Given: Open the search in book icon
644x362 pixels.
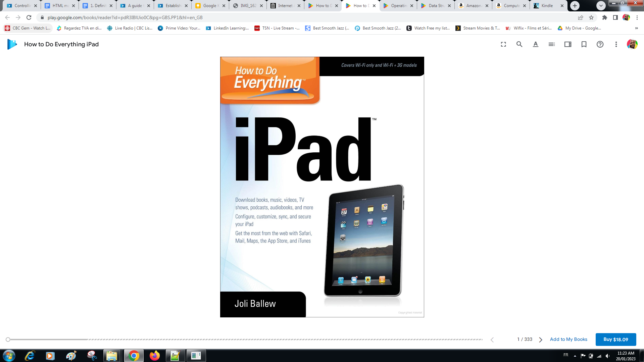Looking at the screenshot, I should (519, 44).
